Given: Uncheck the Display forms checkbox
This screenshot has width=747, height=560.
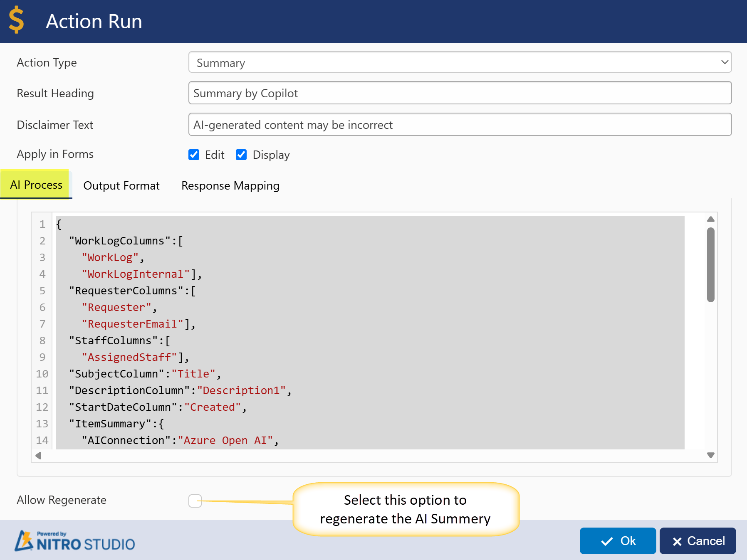Looking at the screenshot, I should (241, 155).
